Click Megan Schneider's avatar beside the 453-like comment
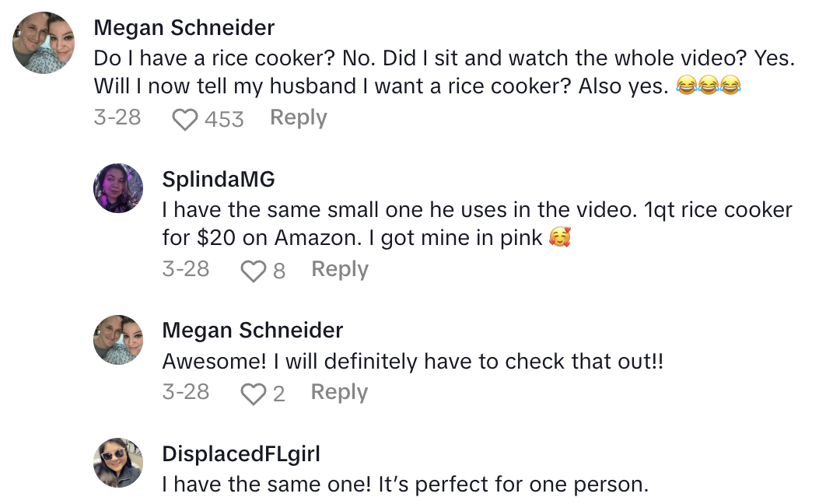This screenshot has height=504, width=826. tap(44, 42)
